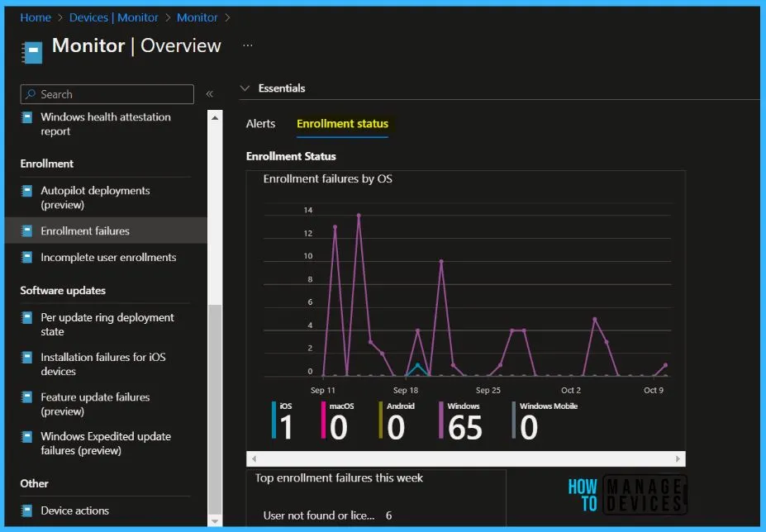Click the Feature update failures icon
The width and height of the screenshot is (766, 532).
pos(27,397)
